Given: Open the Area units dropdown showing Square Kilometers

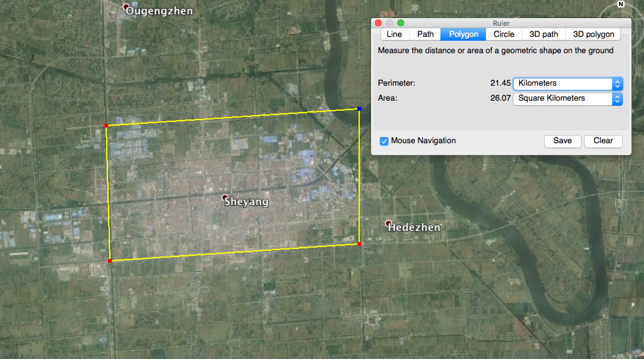Looking at the screenshot, I should click(x=568, y=99).
